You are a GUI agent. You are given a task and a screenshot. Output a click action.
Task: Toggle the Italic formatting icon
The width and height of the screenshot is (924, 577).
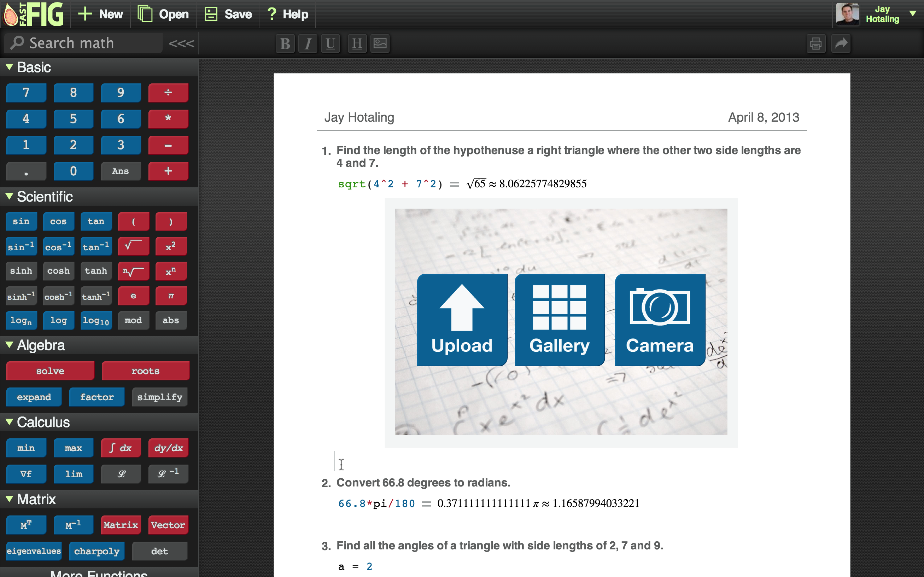click(308, 44)
